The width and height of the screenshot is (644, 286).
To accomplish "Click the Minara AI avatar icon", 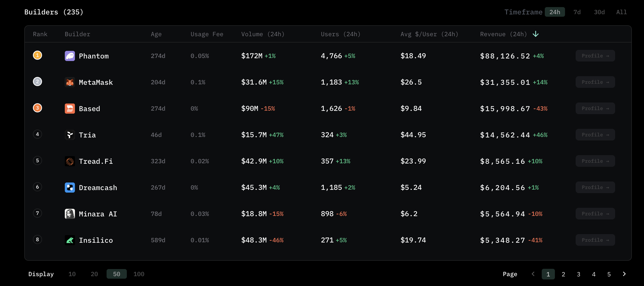I will 70,214.
